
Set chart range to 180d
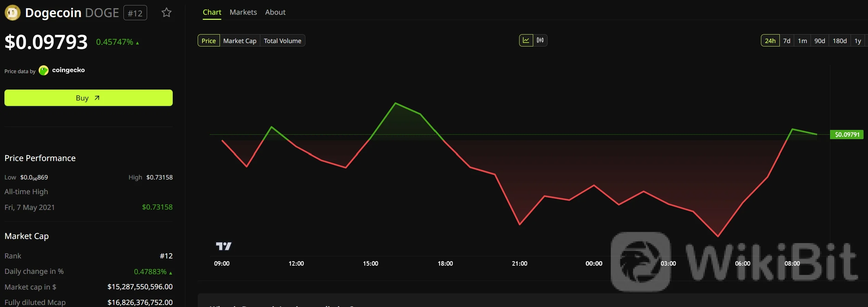coord(840,41)
